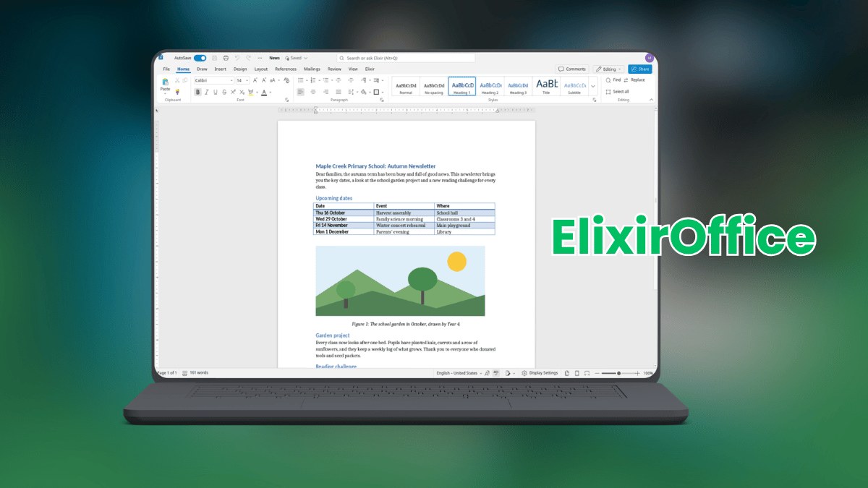The image size is (868, 488).
Task: Open the Layout tab
Action: pos(261,69)
